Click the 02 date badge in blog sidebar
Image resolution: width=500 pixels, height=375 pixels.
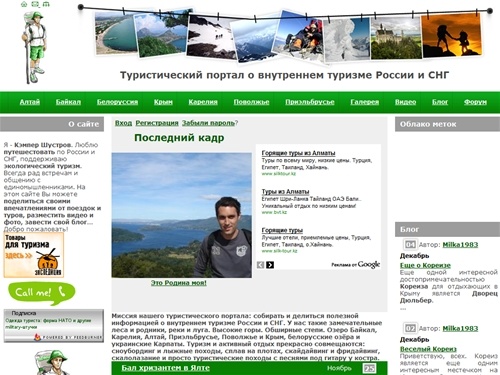coord(410,328)
